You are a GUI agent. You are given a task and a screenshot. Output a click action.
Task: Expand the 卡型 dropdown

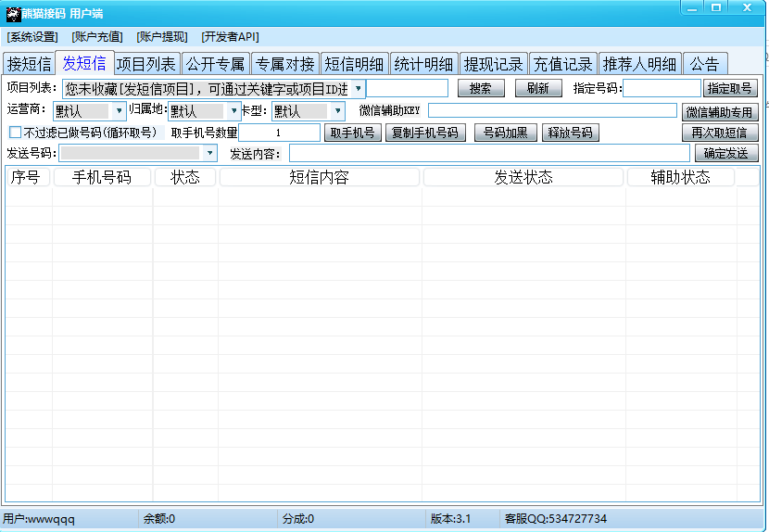337,111
